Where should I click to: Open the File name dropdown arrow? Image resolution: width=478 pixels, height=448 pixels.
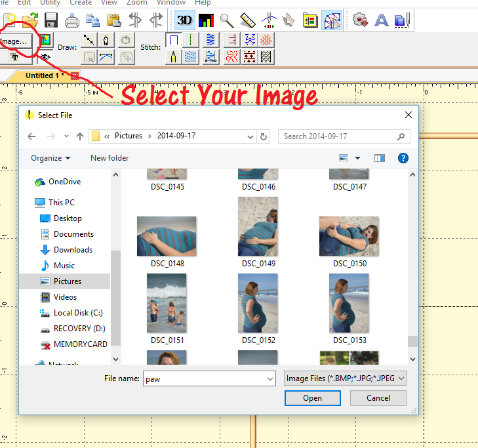point(269,378)
